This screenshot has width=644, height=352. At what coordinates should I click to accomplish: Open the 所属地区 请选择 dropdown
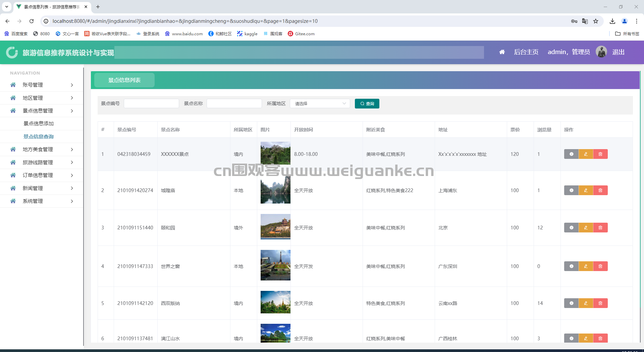click(x=320, y=103)
